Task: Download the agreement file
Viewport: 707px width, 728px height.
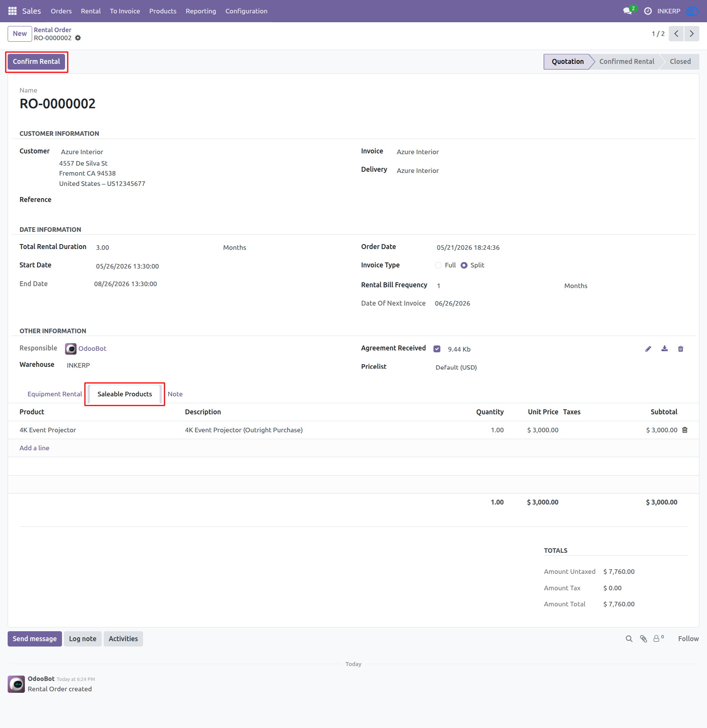Action: (x=665, y=349)
